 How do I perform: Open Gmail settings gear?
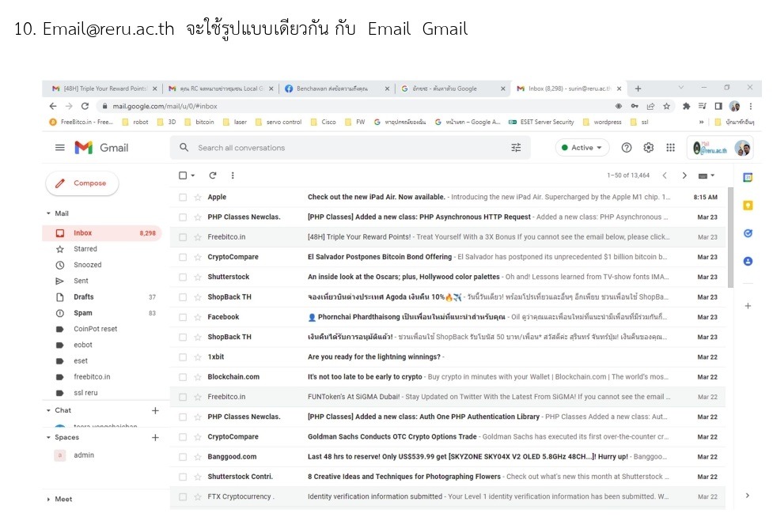[x=648, y=147]
